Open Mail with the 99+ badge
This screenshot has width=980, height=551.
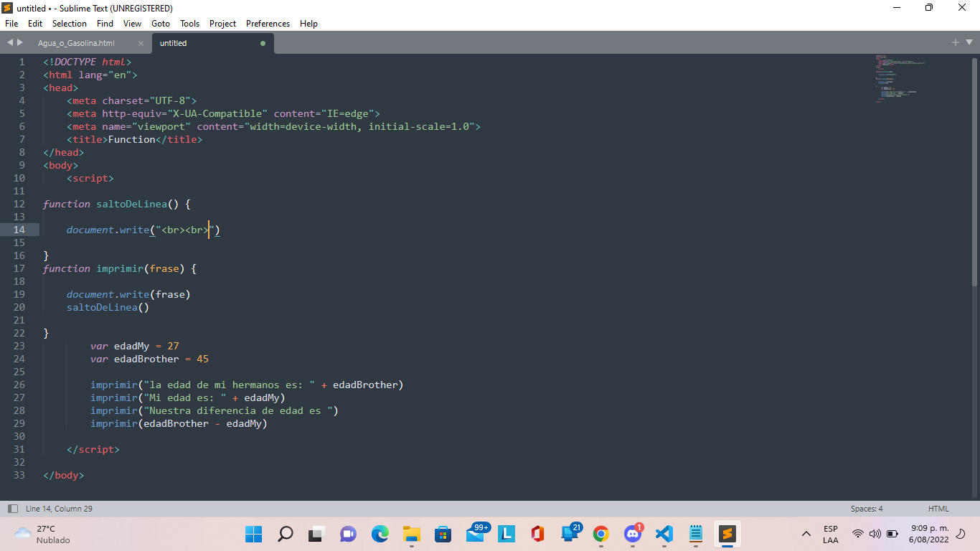click(x=476, y=533)
